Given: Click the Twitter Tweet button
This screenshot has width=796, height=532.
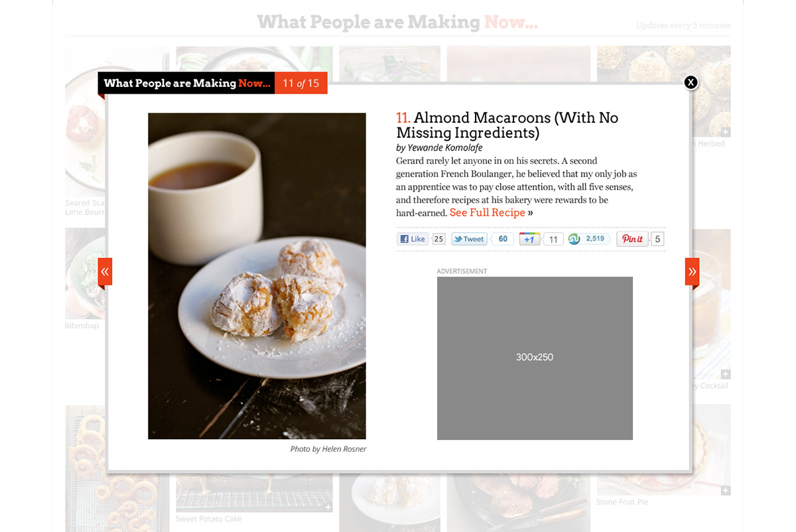Looking at the screenshot, I should click(x=469, y=239).
